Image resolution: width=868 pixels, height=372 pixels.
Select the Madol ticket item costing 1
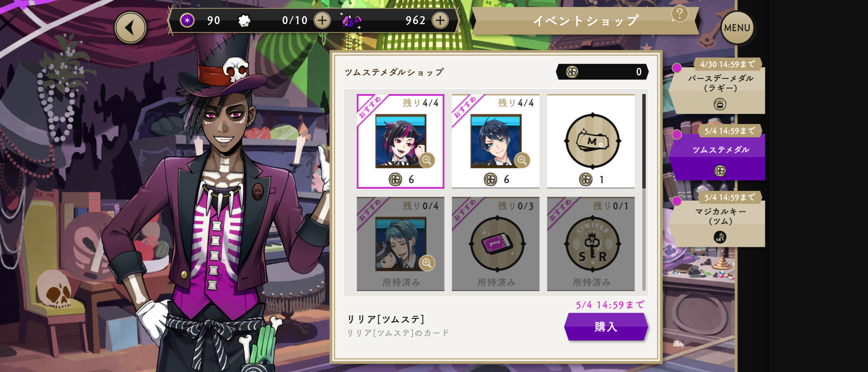(x=591, y=141)
